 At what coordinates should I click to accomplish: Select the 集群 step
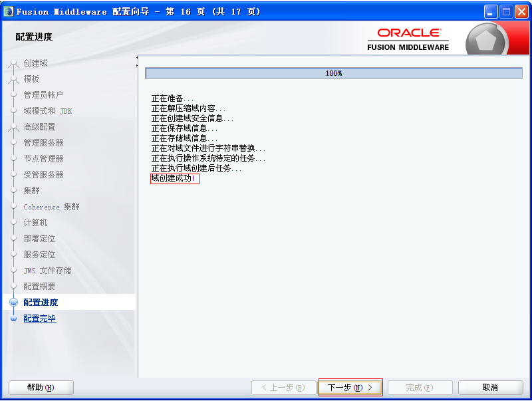click(x=31, y=190)
